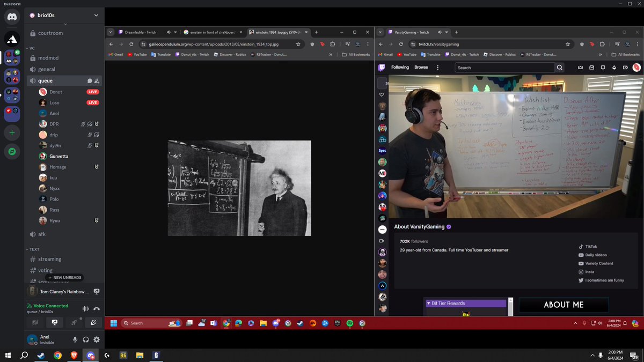Open Discord direct messages home icon
This screenshot has height=362, width=644.
(x=12, y=17)
